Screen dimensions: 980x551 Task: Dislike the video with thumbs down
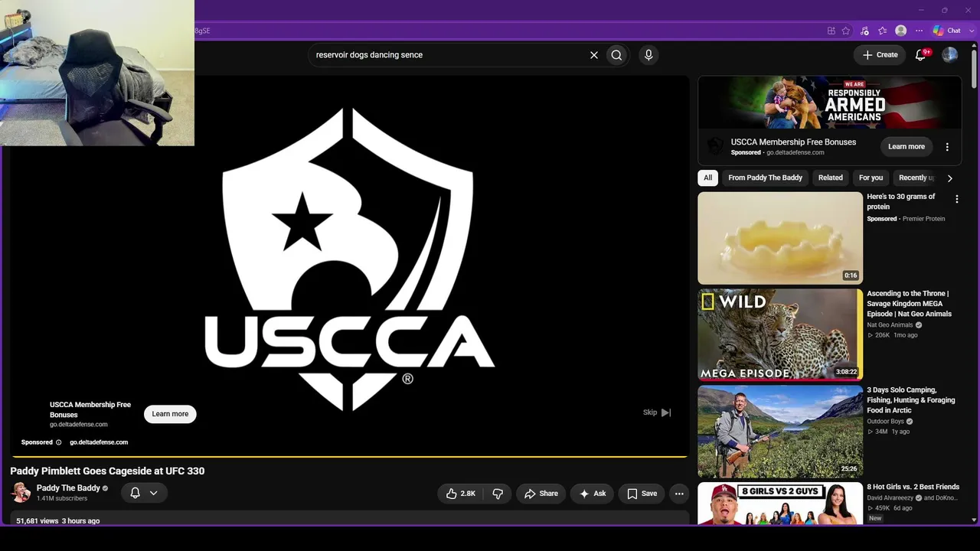498,494
